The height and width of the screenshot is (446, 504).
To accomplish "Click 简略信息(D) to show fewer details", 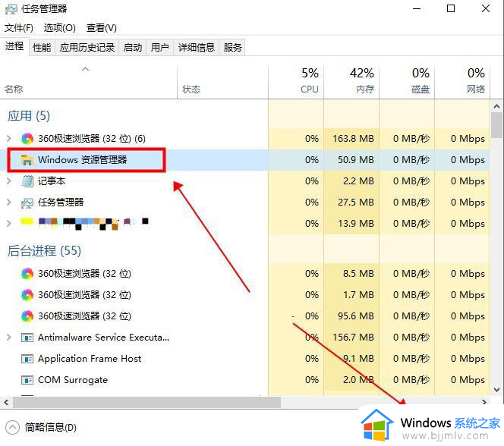I will click(x=50, y=427).
